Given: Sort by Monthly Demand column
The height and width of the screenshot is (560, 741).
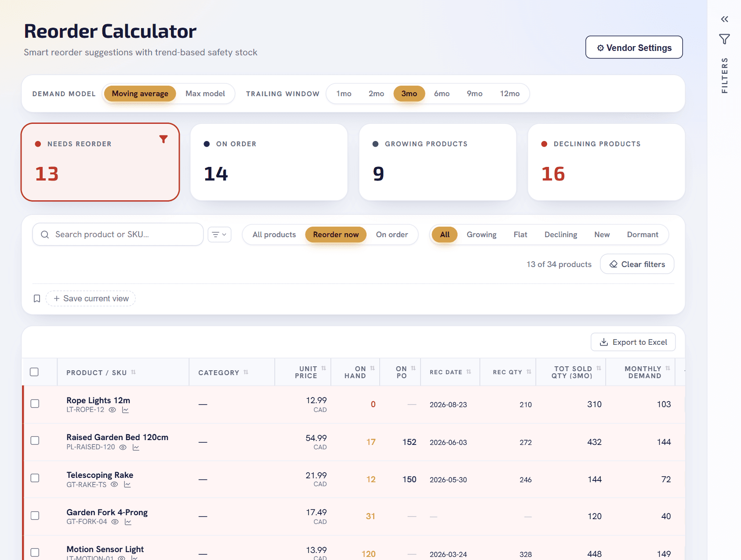Looking at the screenshot, I should [x=668, y=368].
